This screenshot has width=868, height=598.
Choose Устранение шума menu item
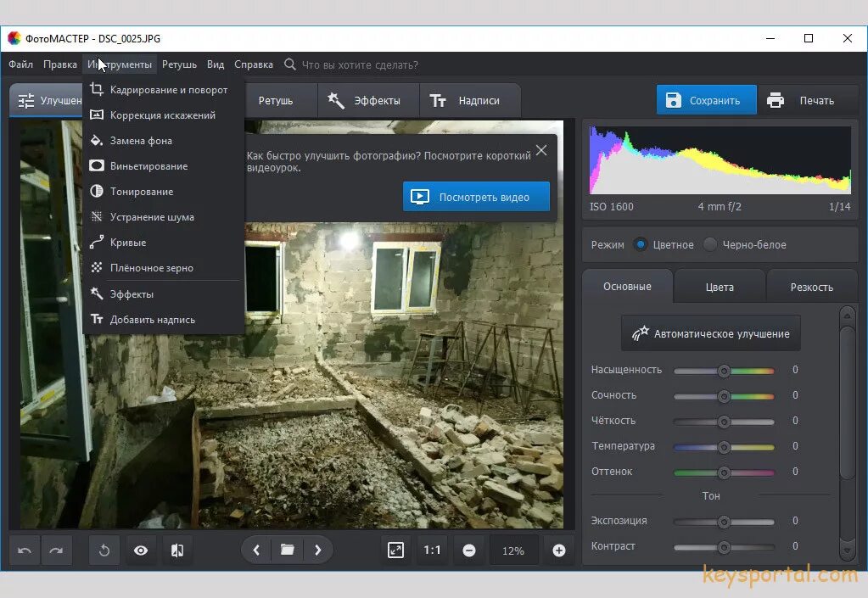(163, 217)
